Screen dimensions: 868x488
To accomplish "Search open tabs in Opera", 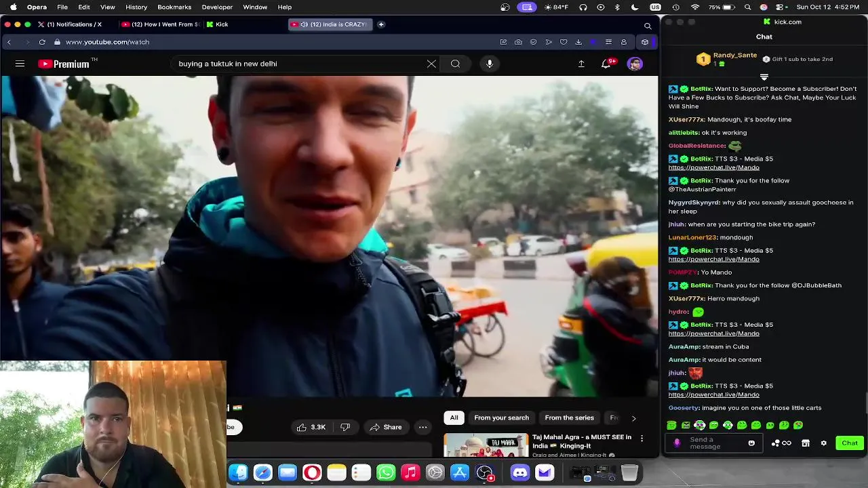I will pyautogui.click(x=648, y=26).
